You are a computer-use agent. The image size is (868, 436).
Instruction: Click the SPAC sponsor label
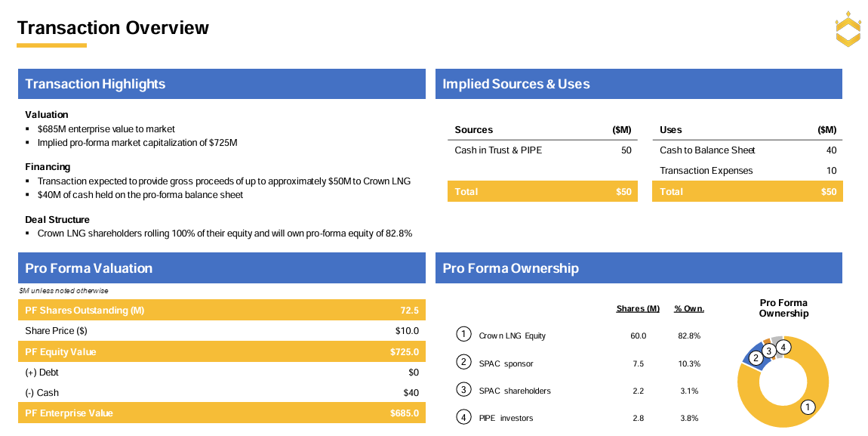pos(506,364)
